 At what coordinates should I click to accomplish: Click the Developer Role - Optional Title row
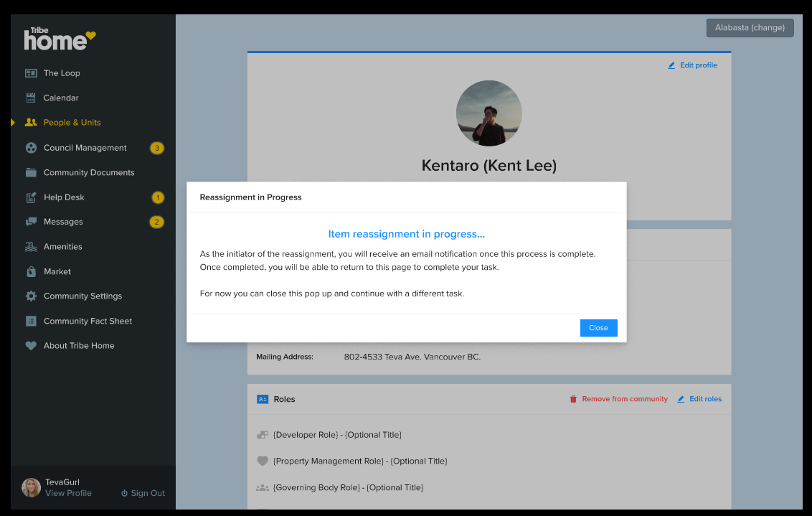point(337,435)
